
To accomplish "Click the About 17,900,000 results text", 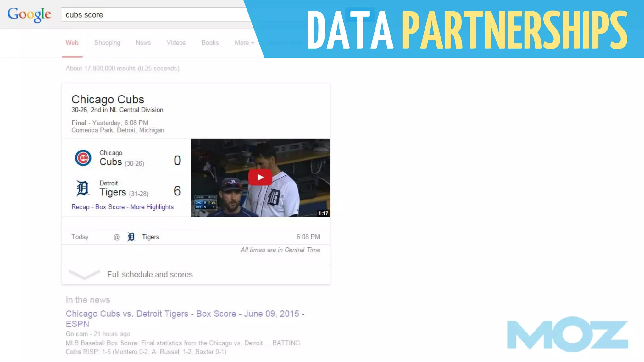I will (x=122, y=68).
